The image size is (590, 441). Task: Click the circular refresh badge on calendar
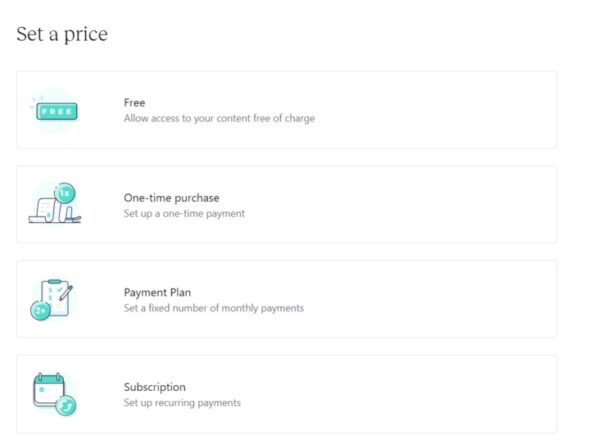66,406
